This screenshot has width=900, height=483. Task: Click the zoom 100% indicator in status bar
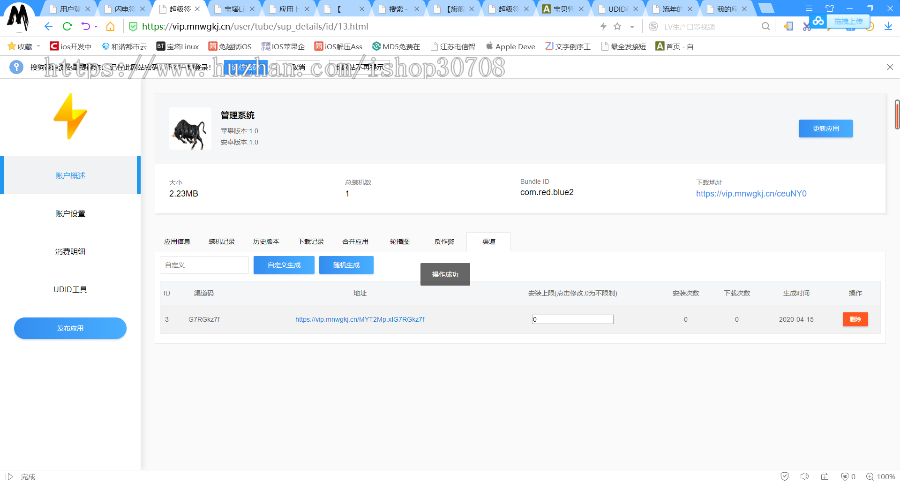coord(880,476)
